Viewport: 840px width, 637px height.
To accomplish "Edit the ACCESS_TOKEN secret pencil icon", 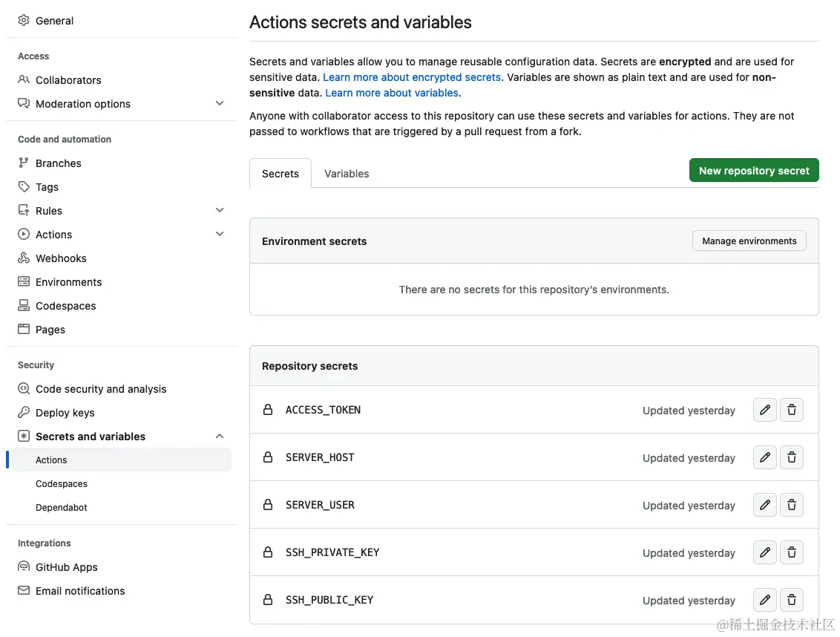I will click(765, 410).
